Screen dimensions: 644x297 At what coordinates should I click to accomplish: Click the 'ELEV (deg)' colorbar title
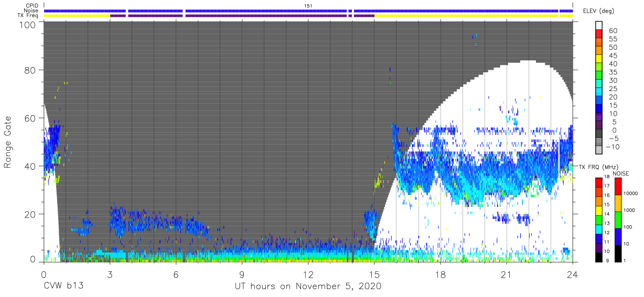coord(598,11)
